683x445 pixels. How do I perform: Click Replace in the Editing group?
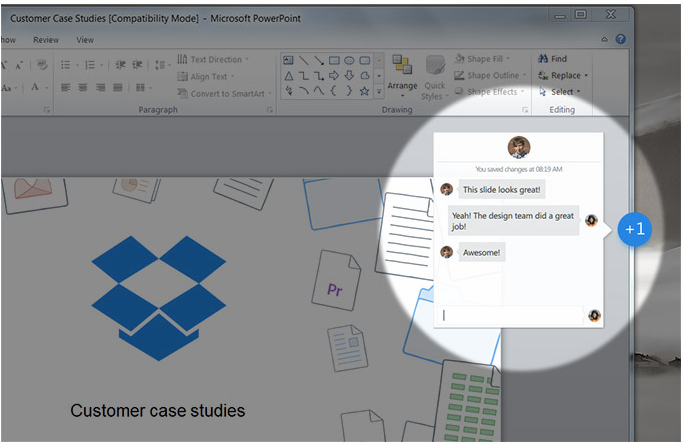[x=563, y=75]
